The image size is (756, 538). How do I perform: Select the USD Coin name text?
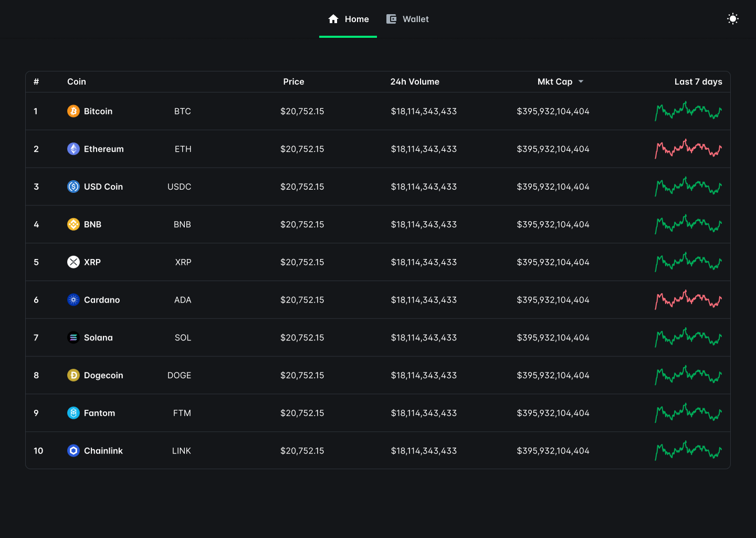(x=103, y=187)
